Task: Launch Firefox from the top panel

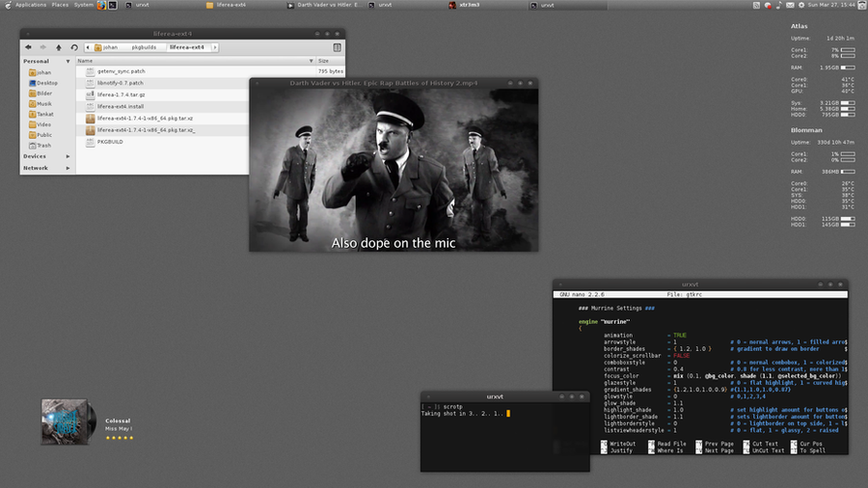Action: 101,5
